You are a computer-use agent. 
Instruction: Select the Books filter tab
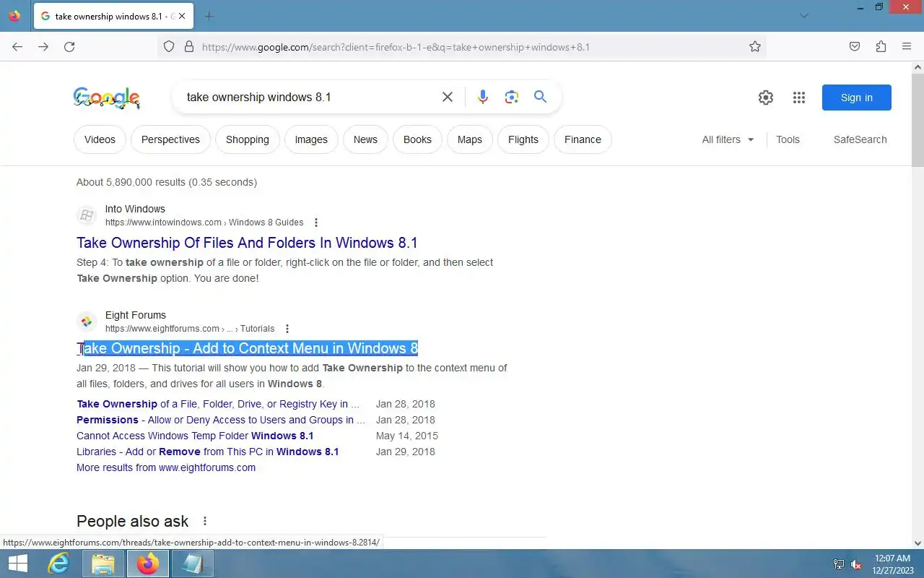coord(417,139)
